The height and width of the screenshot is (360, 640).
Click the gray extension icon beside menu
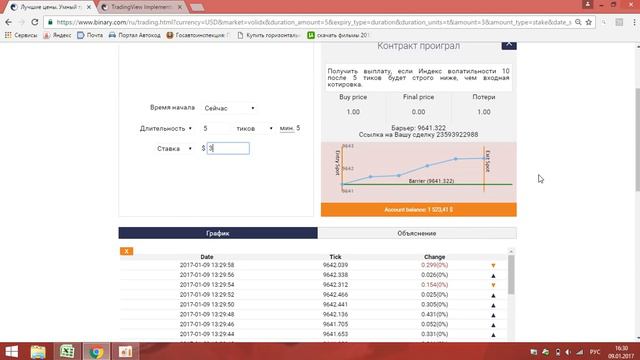coord(619,22)
